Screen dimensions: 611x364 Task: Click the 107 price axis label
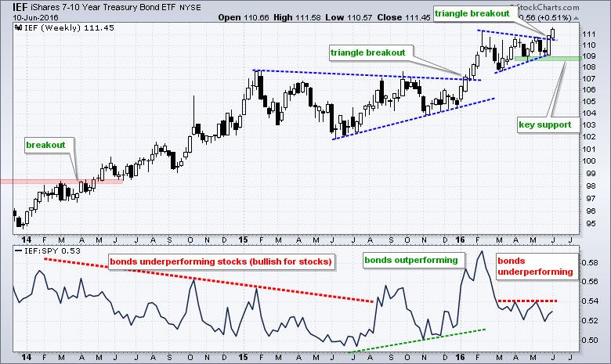point(588,78)
